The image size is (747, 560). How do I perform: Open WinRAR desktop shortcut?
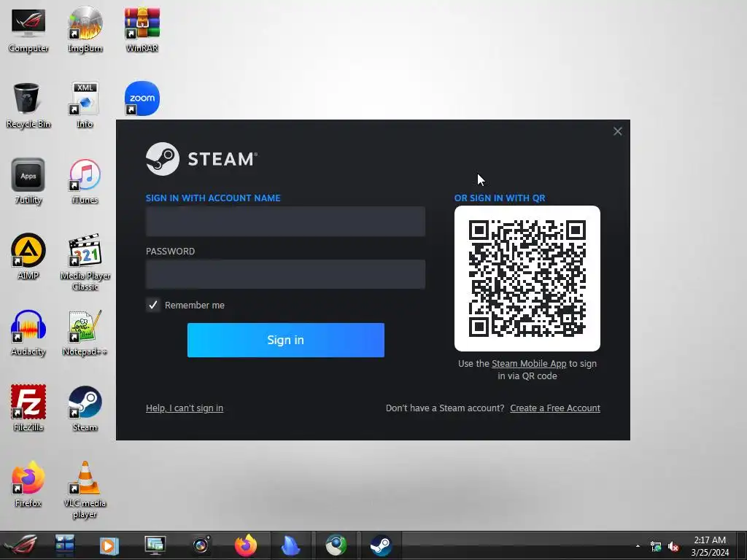(142, 29)
